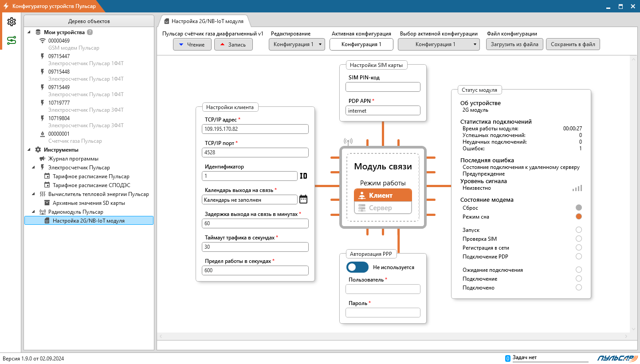
Task: Click the lightning icon of device 10719804
Action: point(43,118)
